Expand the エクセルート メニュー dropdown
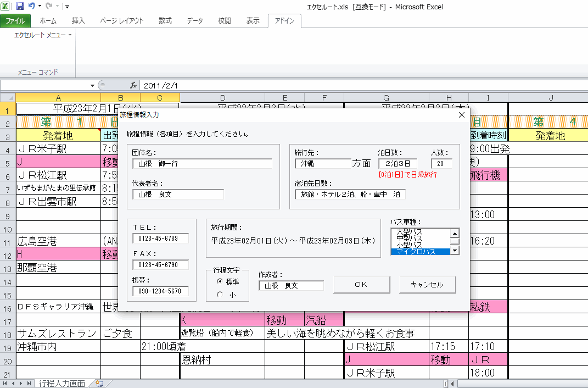This screenshot has height=388, width=588. (x=43, y=35)
